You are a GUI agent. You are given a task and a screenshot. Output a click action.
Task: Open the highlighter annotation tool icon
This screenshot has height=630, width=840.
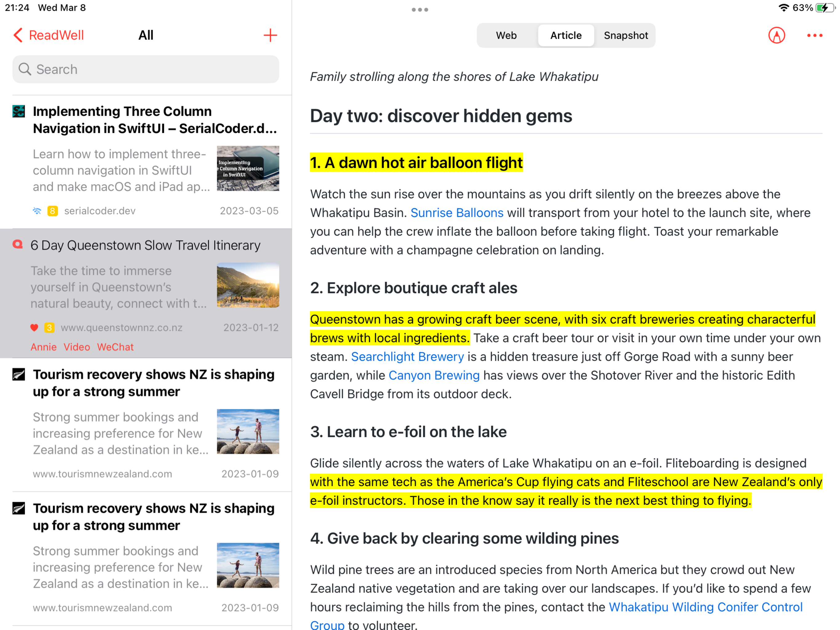(777, 35)
